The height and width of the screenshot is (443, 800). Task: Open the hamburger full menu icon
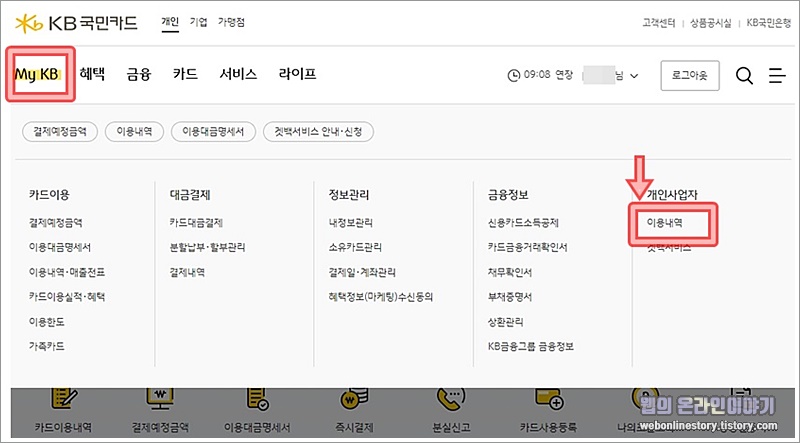coord(777,76)
